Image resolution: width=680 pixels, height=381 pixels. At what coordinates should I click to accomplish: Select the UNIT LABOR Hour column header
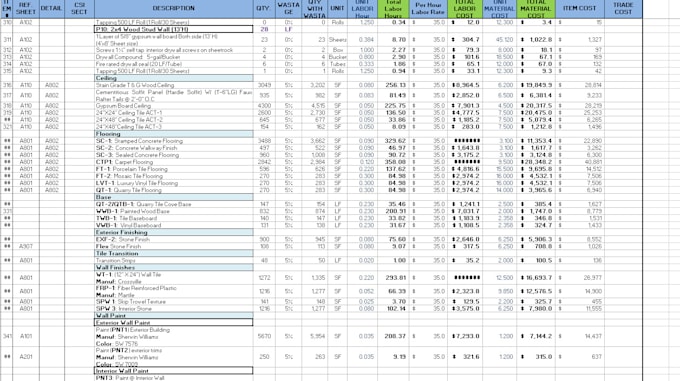coord(362,8)
